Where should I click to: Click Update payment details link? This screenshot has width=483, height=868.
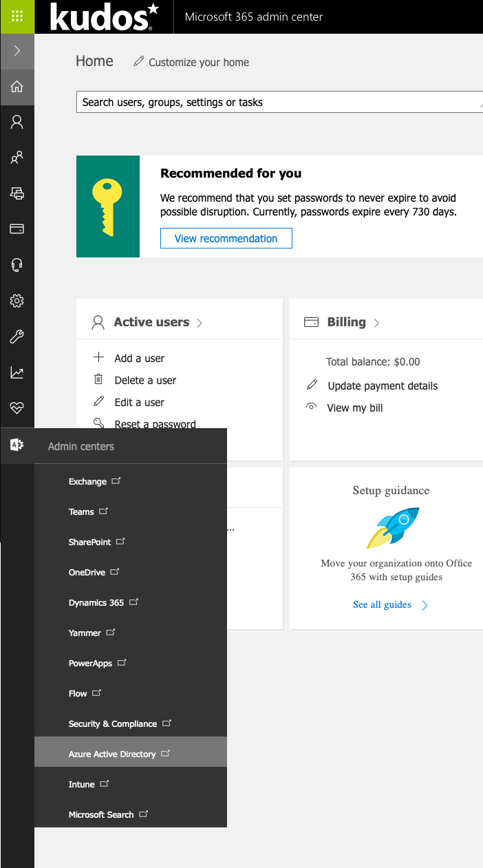pos(383,385)
